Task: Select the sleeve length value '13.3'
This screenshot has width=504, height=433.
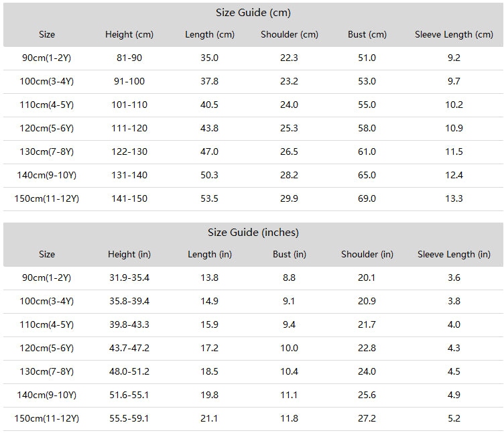Action: 454,198
